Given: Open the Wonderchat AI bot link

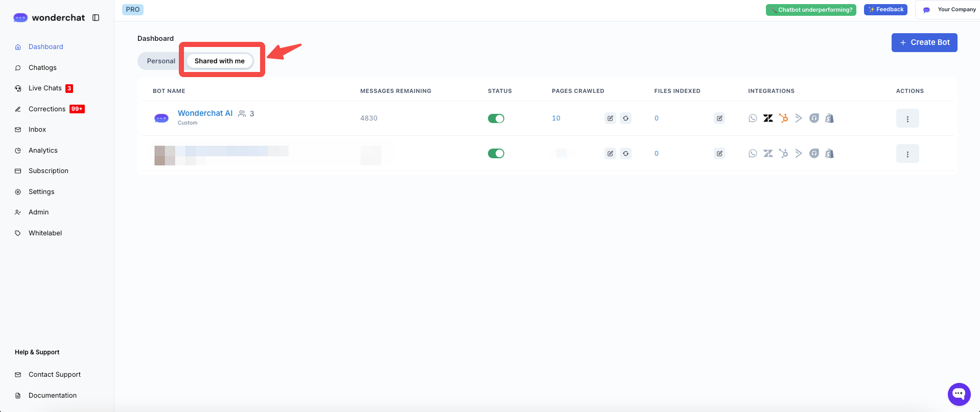Looking at the screenshot, I should pos(205,113).
